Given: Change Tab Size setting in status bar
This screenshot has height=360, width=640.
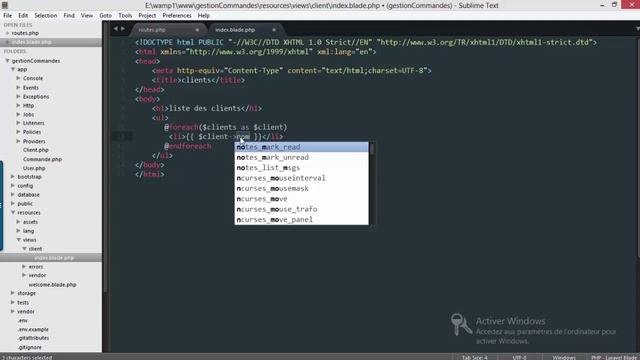Looking at the screenshot, I should pyautogui.click(x=475, y=358).
